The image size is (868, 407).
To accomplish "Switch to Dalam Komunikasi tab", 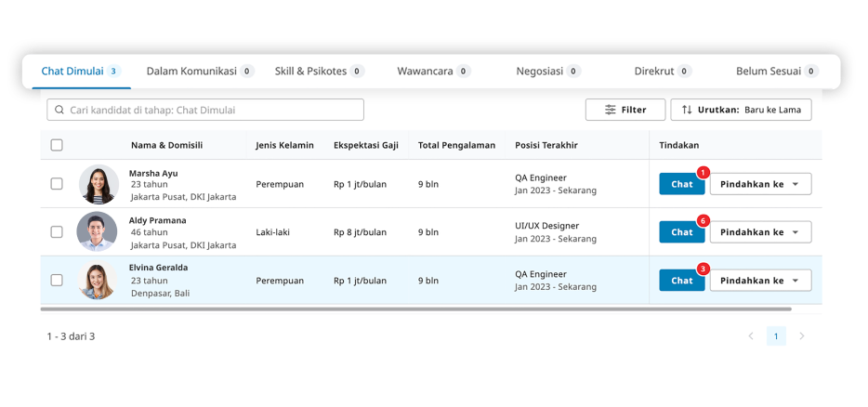I will tap(199, 71).
